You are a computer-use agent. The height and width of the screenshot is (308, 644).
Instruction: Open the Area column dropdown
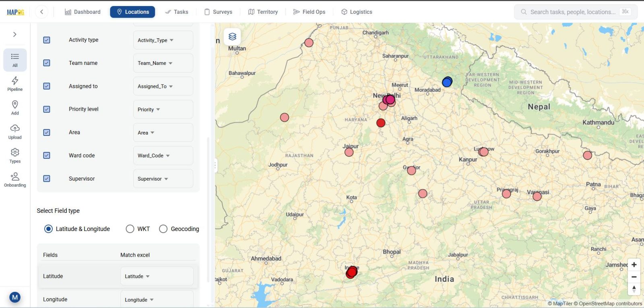[x=163, y=132]
